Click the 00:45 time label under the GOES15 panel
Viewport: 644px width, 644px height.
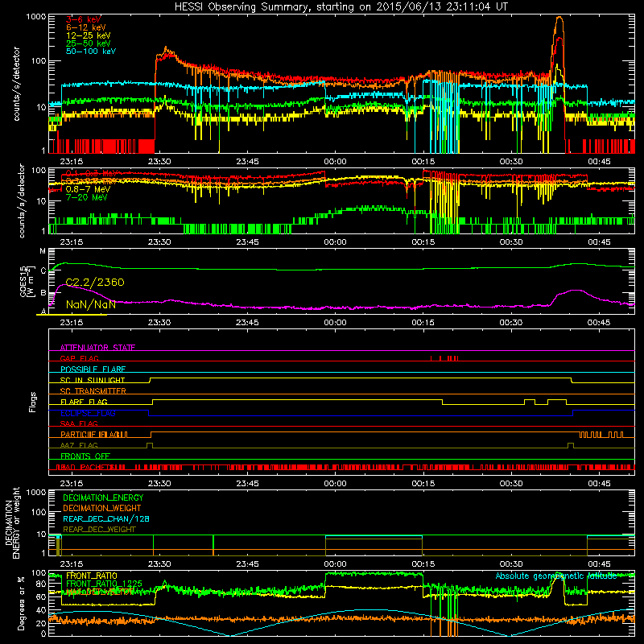pyautogui.click(x=599, y=323)
